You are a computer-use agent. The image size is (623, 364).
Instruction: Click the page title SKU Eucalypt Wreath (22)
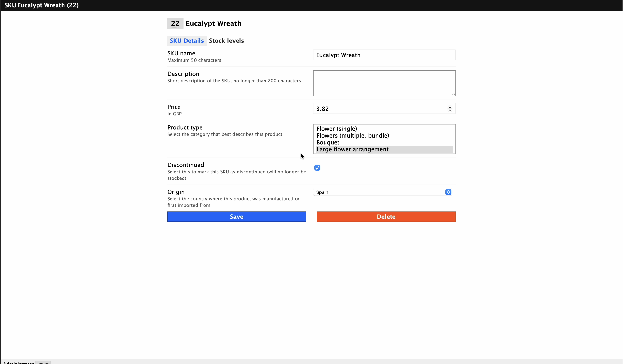tap(42, 5)
